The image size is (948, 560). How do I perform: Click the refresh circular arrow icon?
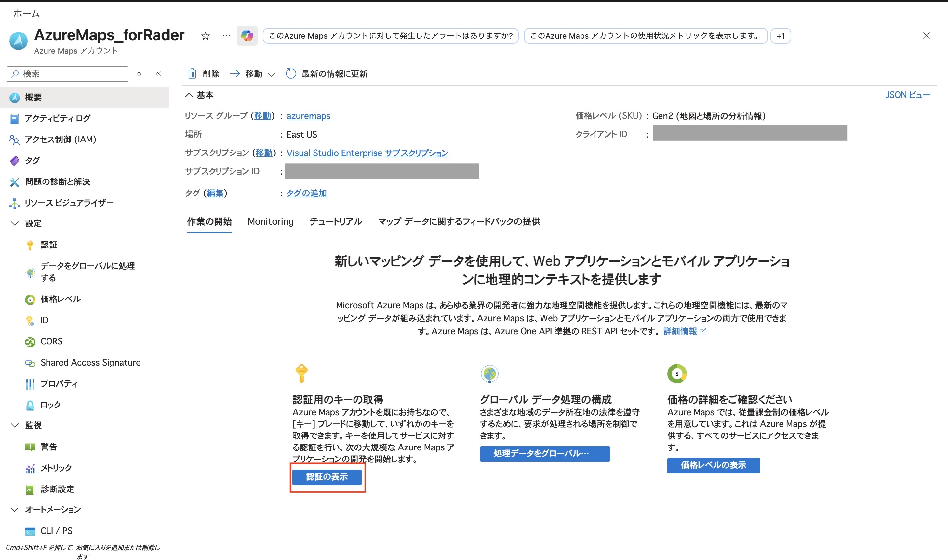(291, 73)
